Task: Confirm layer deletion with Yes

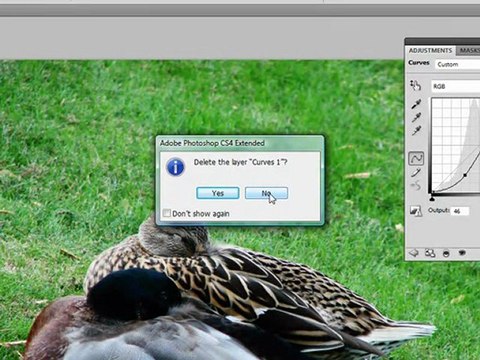Action: click(x=218, y=193)
